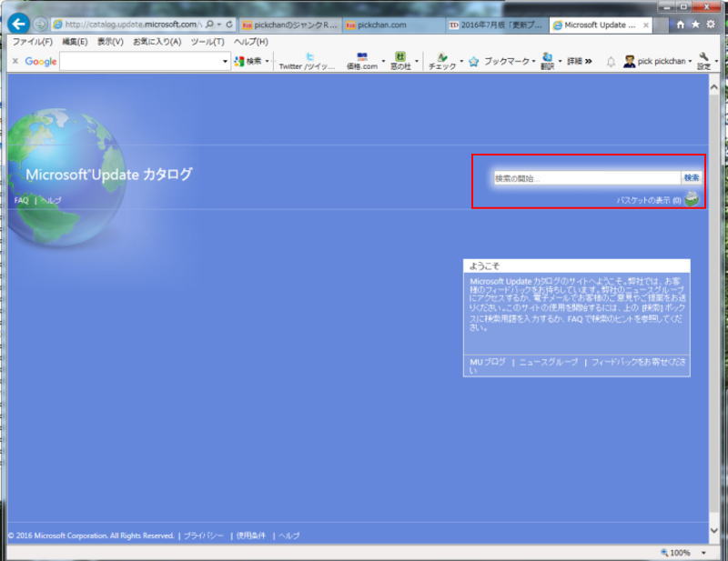
Task: Click the browser forward arrow button
Action: click(x=40, y=25)
